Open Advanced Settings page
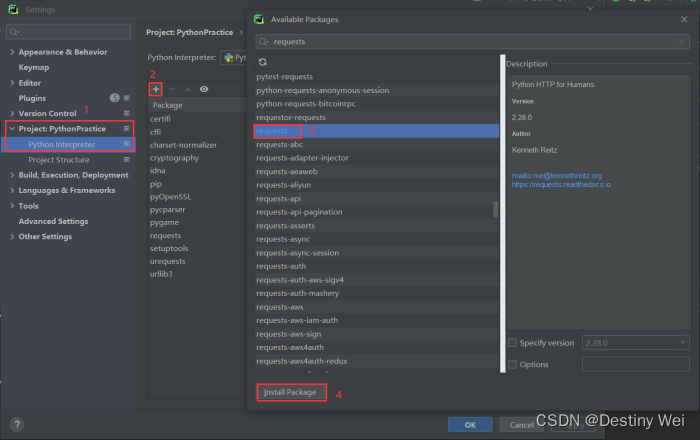Viewport: 700px width, 440px height. (x=53, y=221)
